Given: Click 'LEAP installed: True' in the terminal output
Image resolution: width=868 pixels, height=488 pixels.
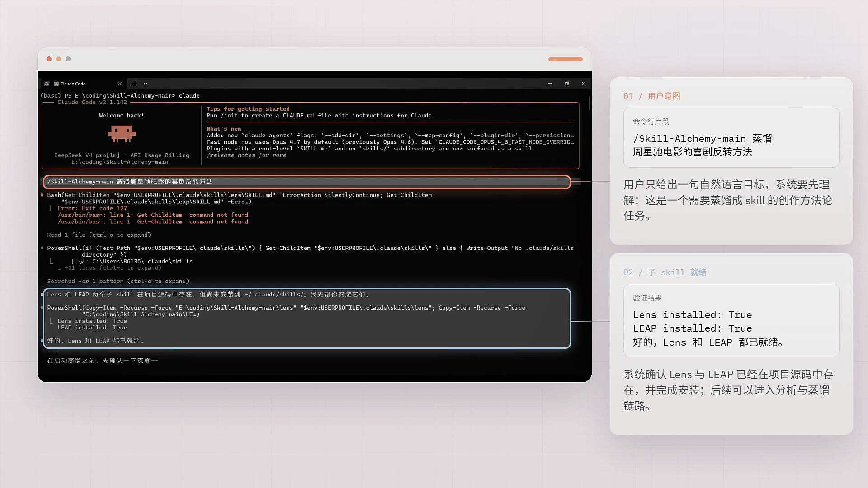Looking at the screenshot, I should [x=92, y=328].
